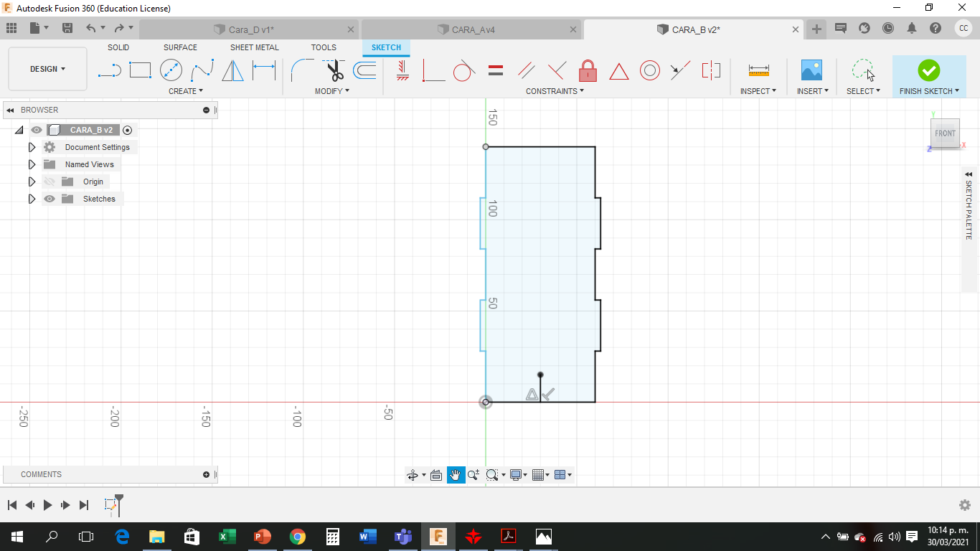This screenshot has height=551, width=980.
Task: Expand the Comments panel with the plus button
Action: 207,474
